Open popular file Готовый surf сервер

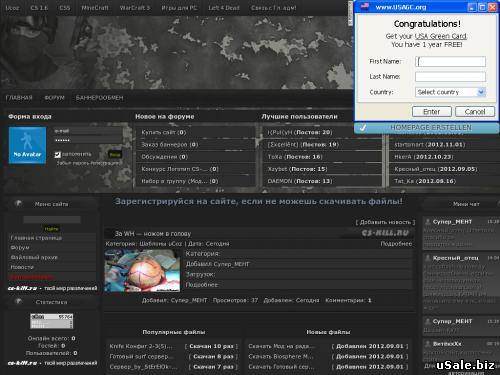click(141, 356)
